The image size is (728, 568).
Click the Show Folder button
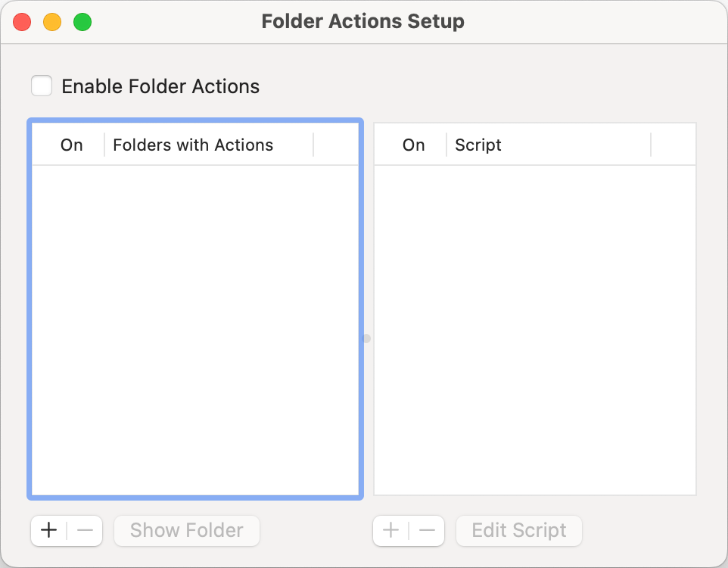(x=186, y=530)
